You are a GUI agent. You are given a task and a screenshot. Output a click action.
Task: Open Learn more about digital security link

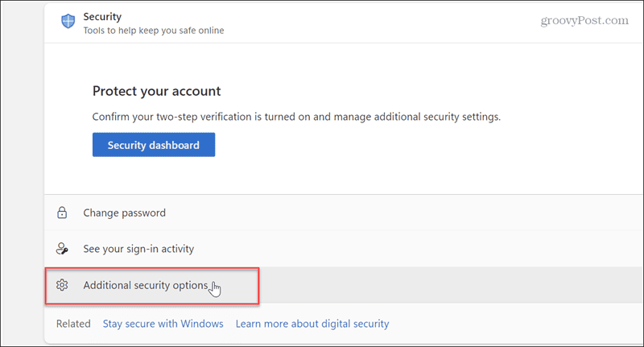pos(312,324)
